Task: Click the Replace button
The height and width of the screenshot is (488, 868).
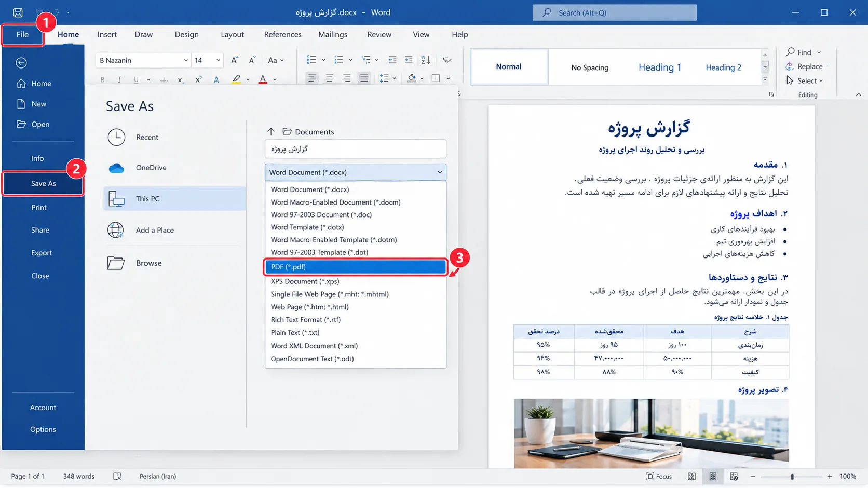Action: [x=804, y=66]
